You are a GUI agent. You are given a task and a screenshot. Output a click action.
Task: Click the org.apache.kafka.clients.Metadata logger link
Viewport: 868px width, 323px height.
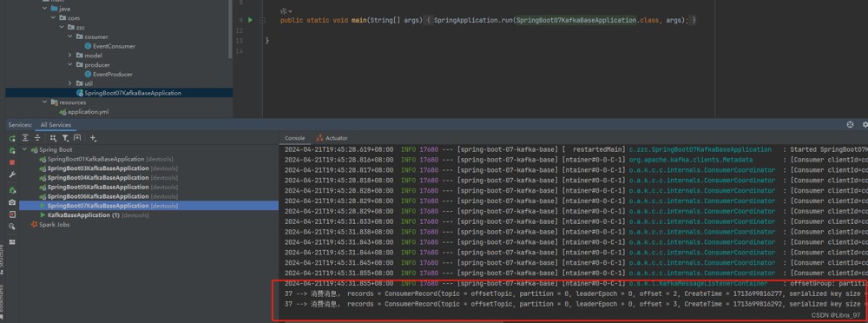[x=690, y=160]
